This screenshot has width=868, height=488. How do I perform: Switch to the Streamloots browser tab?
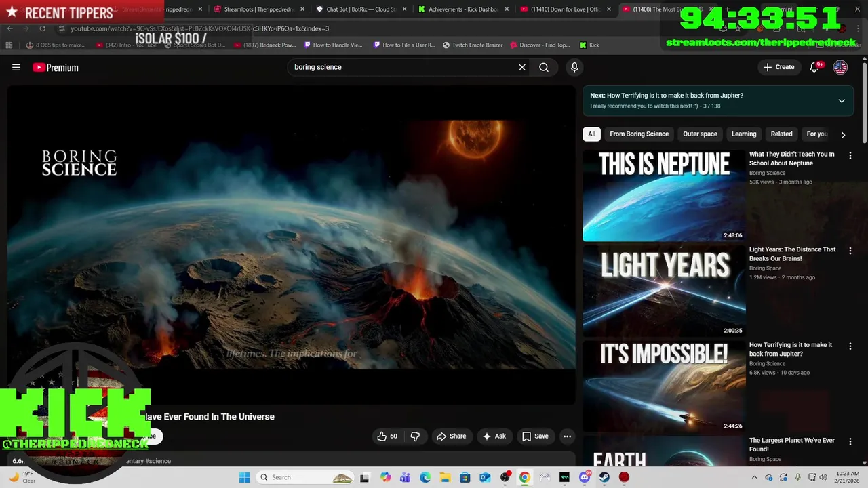pyautogui.click(x=258, y=9)
